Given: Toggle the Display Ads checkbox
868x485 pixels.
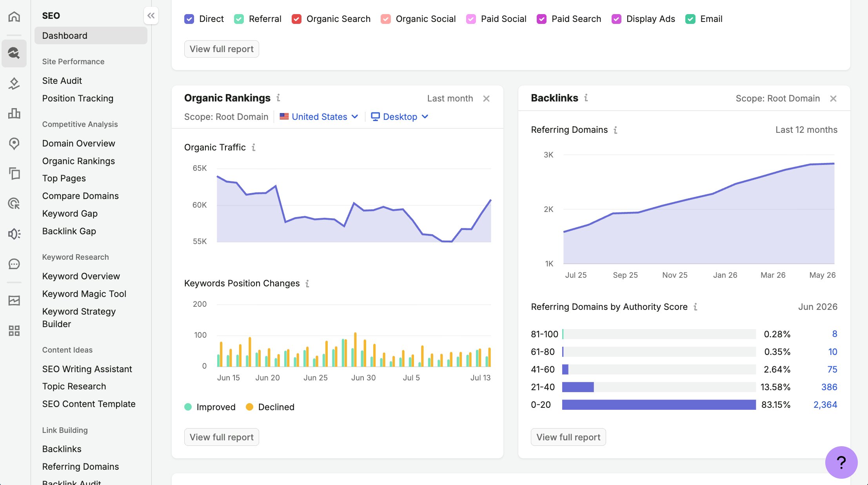Looking at the screenshot, I should point(616,19).
